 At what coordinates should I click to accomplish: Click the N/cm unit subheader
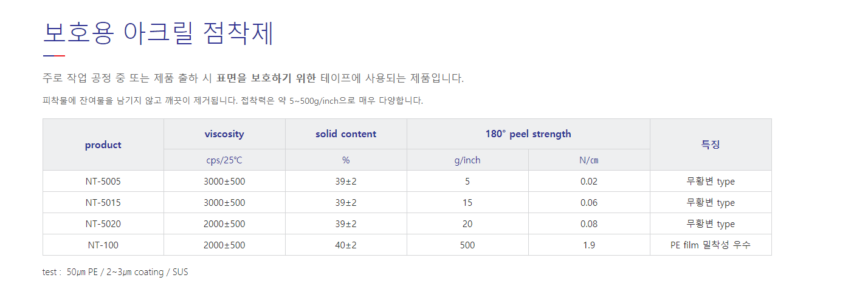pos(589,160)
